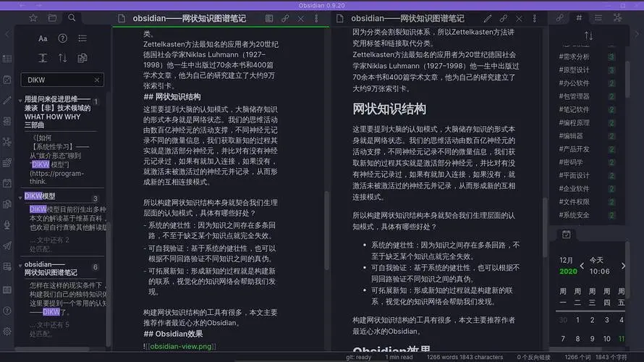Show the 2 more matches in DIKW模型
The width and height of the screenshot is (644, 362).
click(49, 245)
